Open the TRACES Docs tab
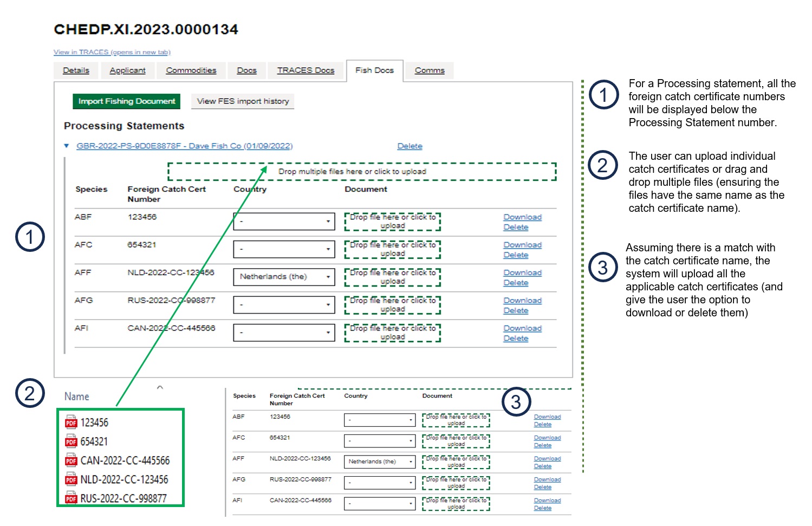The image size is (812, 526). pyautogui.click(x=306, y=70)
